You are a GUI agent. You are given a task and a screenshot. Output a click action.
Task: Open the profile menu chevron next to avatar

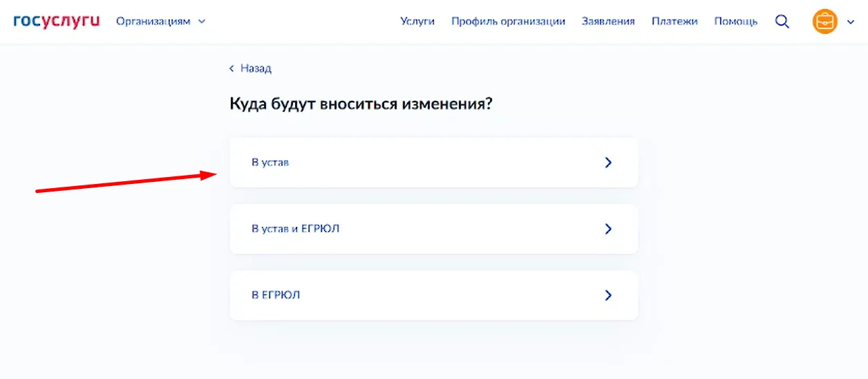(851, 22)
